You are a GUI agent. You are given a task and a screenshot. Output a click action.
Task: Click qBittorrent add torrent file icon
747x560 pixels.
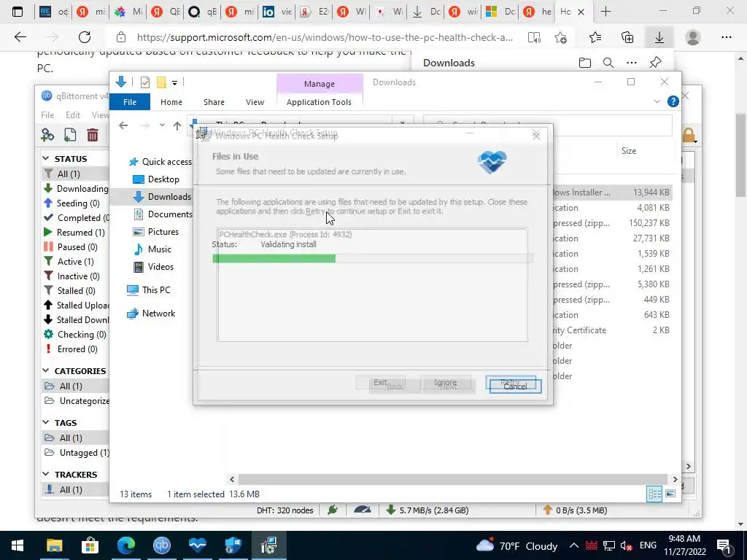click(x=70, y=135)
